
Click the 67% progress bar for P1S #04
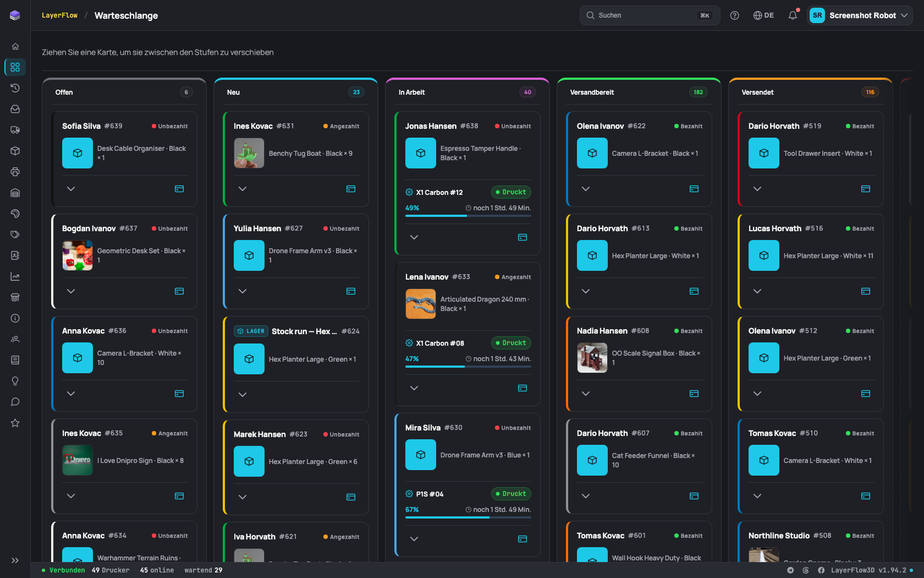pos(468,517)
